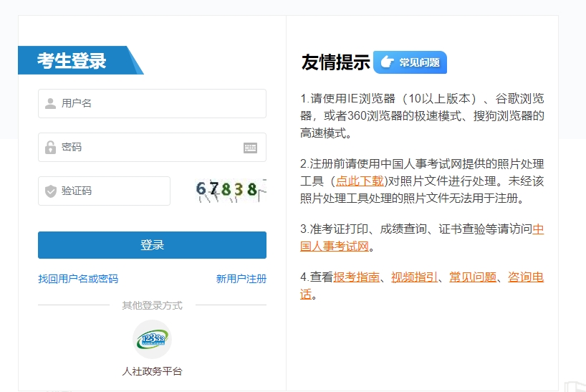Viewport: 586px width, 392px height.
Task: Open the virtual keyboard for password entry
Action: [x=250, y=148]
